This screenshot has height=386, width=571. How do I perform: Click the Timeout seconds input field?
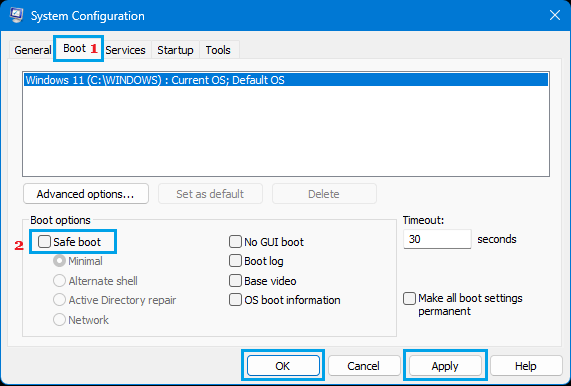tap(437, 239)
